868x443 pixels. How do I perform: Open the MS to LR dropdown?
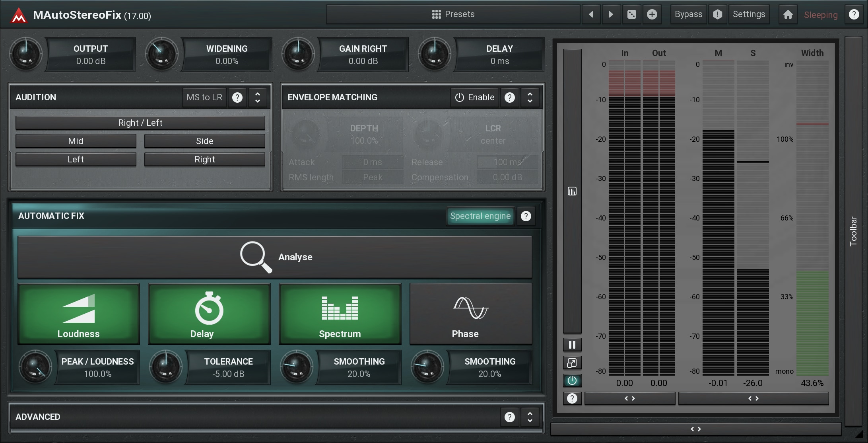[204, 98]
